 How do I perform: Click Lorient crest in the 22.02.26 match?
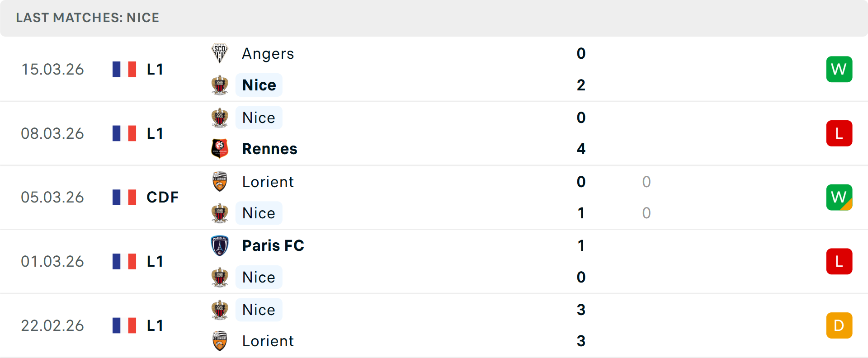click(220, 341)
